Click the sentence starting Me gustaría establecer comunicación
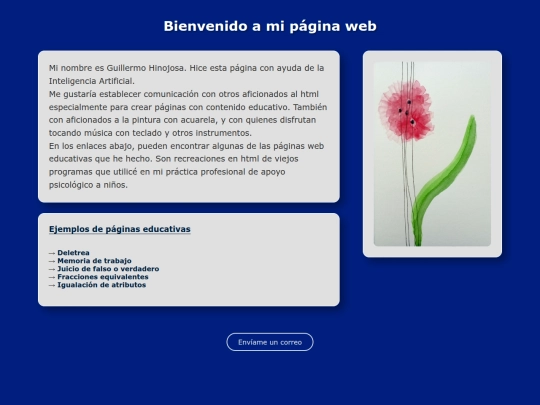Screen dimensions: 540x405 pos(188,113)
